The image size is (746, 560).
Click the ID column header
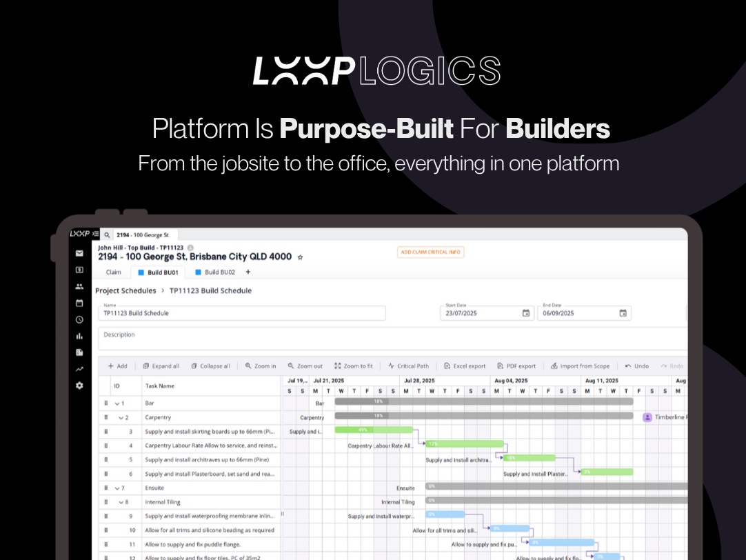pyautogui.click(x=117, y=386)
